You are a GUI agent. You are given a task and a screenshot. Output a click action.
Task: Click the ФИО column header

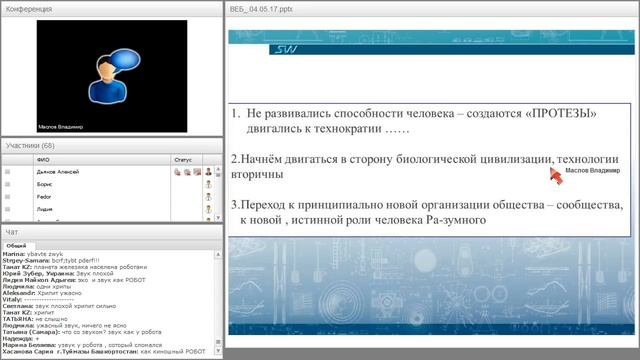(102, 160)
